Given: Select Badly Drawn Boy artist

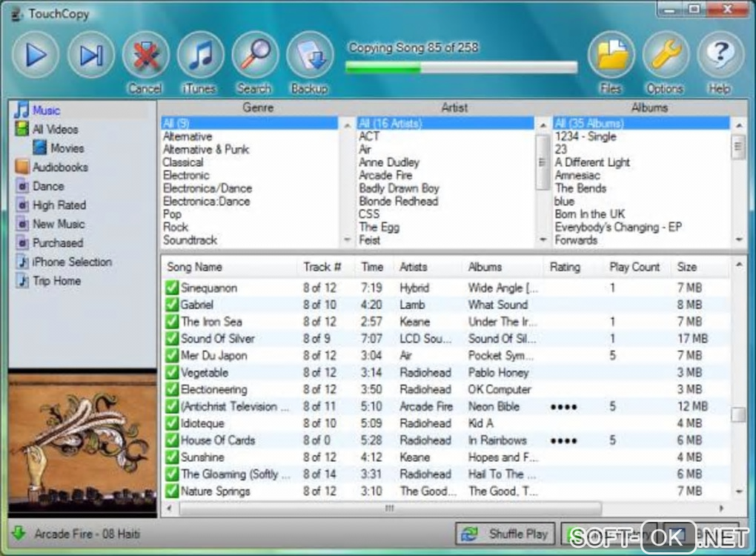Looking at the screenshot, I should tap(399, 188).
